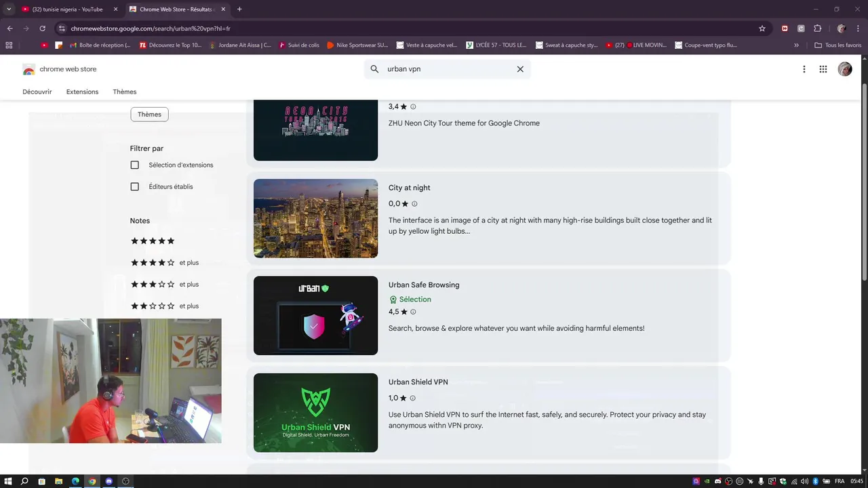Viewport: 868px width, 488px height.
Task: Click info icon beside the 3,4 rating
Action: pos(413,106)
